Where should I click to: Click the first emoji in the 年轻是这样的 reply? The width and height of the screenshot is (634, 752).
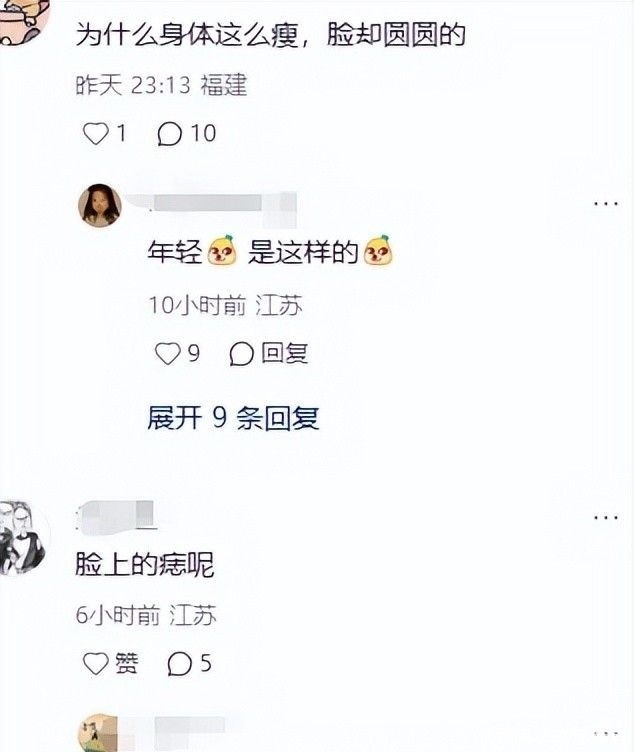(x=223, y=250)
